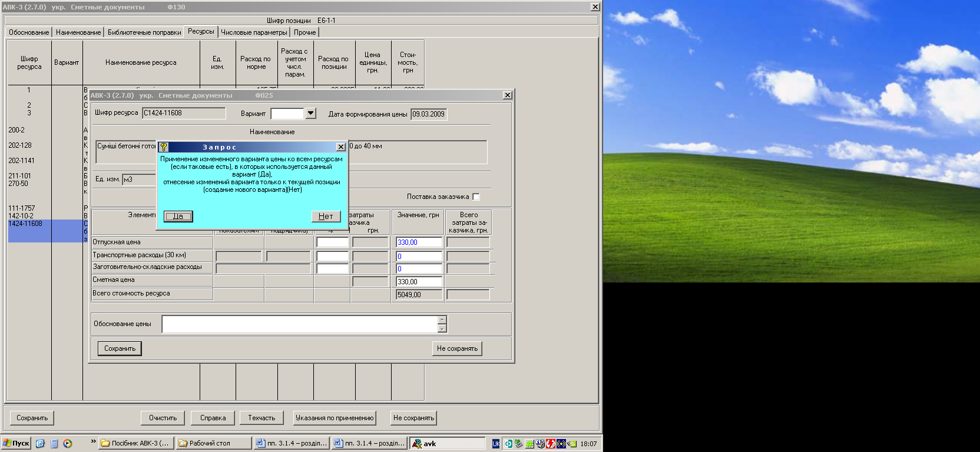Click the Очистить button
Viewport: 980px width, 452px height.
tap(163, 418)
